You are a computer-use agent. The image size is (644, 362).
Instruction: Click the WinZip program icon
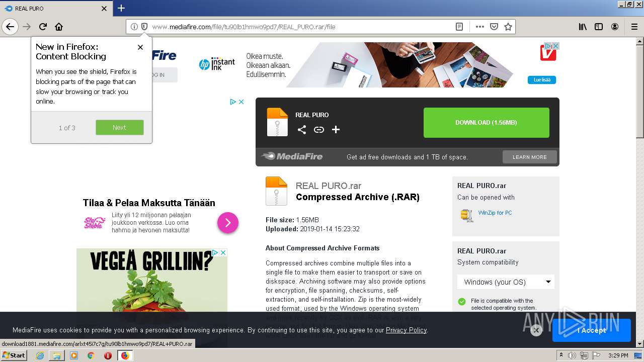[x=467, y=215]
